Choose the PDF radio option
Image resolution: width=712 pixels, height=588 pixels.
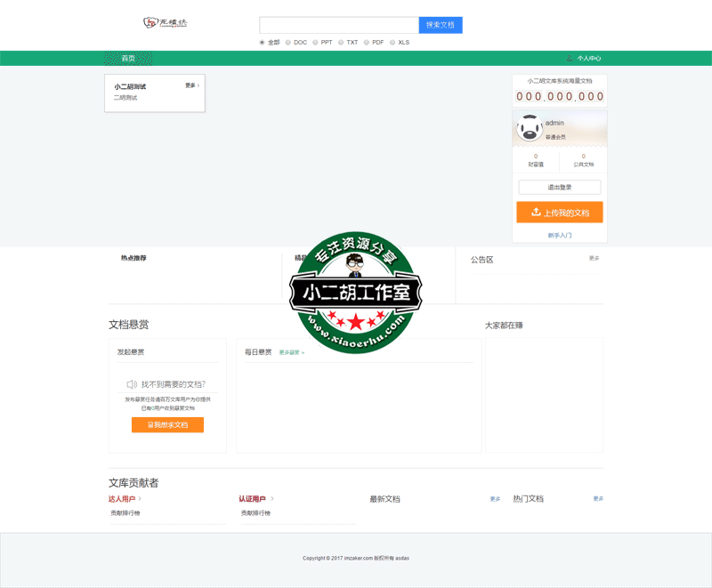coord(367,42)
